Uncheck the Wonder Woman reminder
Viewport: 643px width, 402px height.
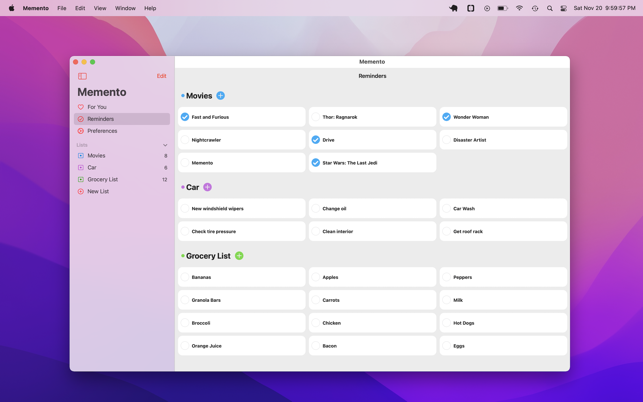click(x=447, y=117)
